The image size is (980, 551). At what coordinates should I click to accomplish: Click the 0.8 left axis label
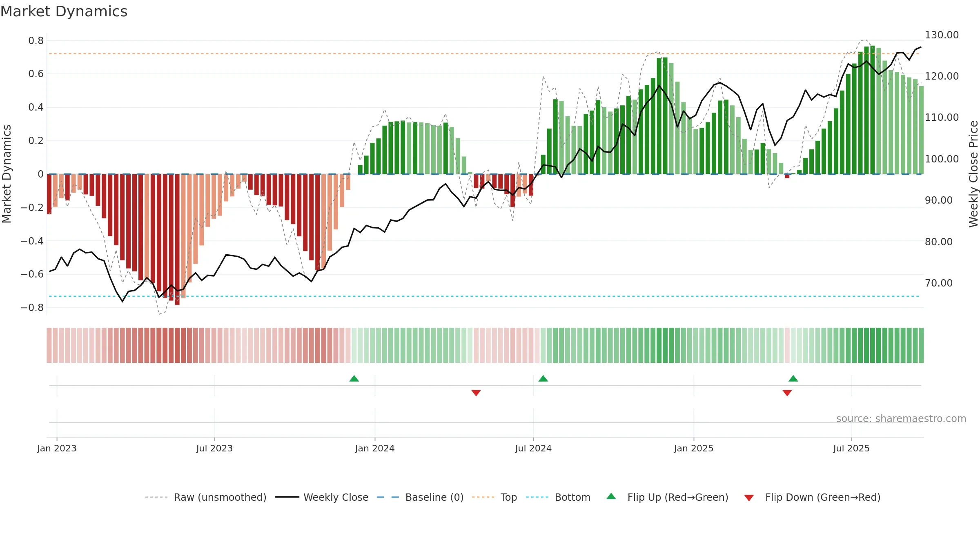coord(36,41)
